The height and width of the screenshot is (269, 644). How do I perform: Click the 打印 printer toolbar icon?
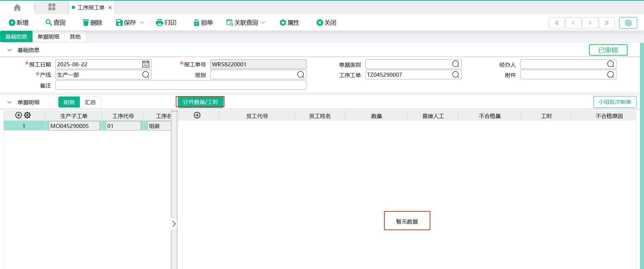pyautogui.click(x=159, y=22)
